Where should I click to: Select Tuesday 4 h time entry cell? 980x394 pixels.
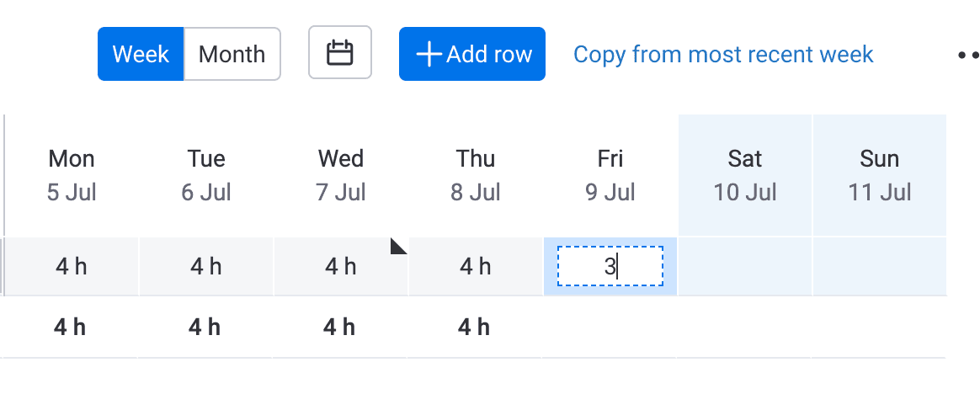(x=205, y=266)
